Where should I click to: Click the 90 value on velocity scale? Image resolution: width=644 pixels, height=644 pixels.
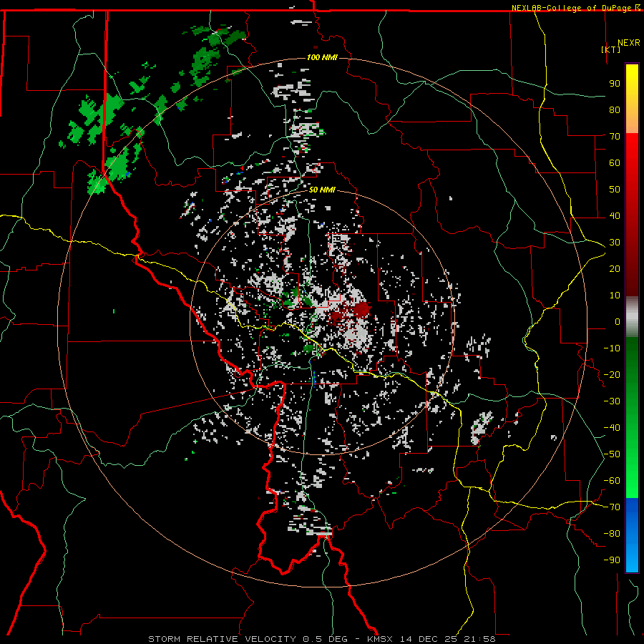(615, 84)
